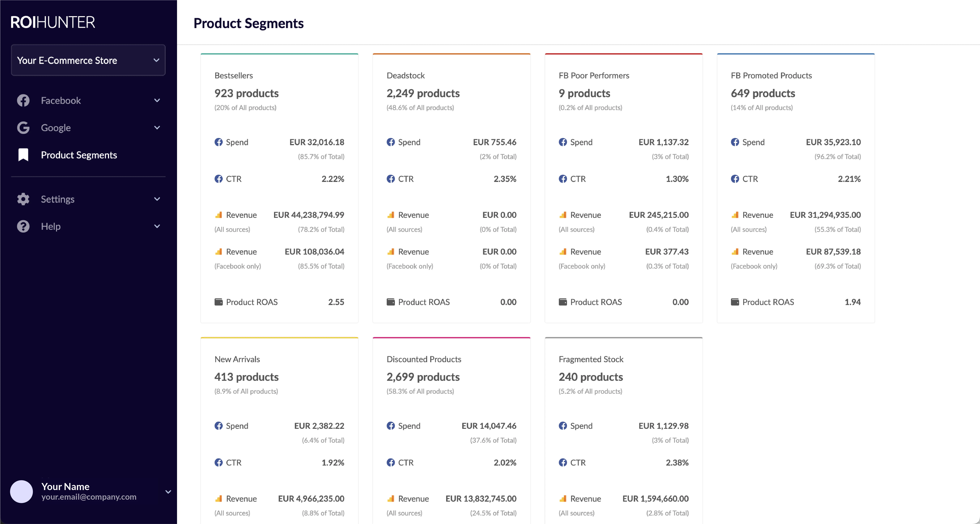This screenshot has height=524, width=980.
Task: Click the Facebook logo icon in sidebar
Action: [x=23, y=100]
